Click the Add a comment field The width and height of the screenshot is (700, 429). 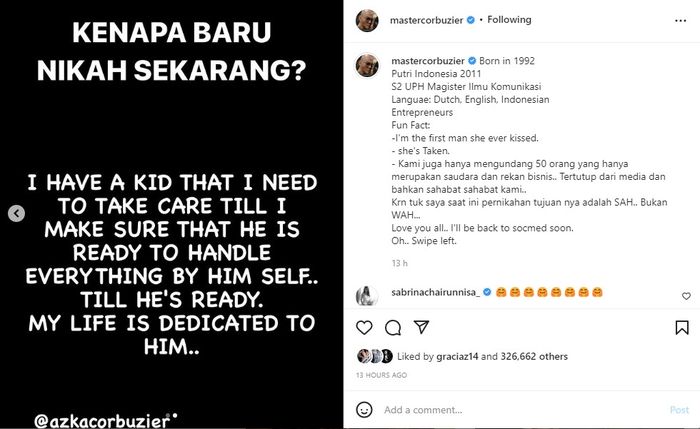(x=522, y=410)
